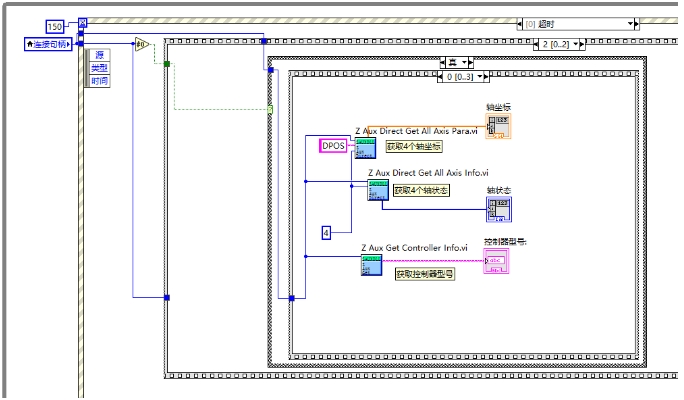Click the Z Aux Direct Get All Axis Info.vi label
This screenshot has width=684, height=400.
428,173
